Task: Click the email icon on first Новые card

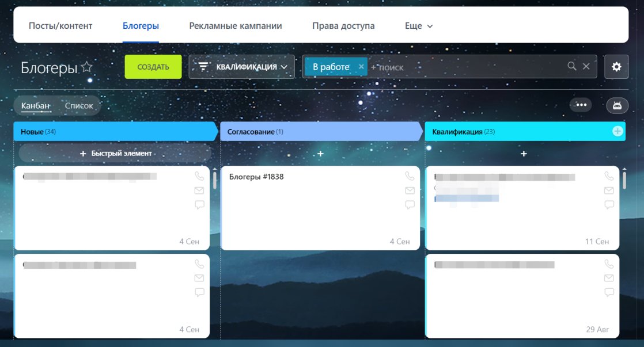Action: [199, 190]
